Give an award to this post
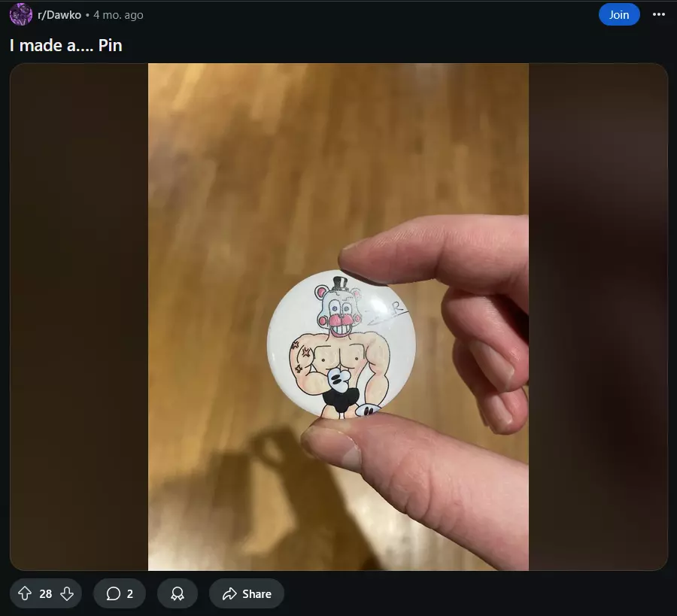The image size is (677, 616). (178, 593)
